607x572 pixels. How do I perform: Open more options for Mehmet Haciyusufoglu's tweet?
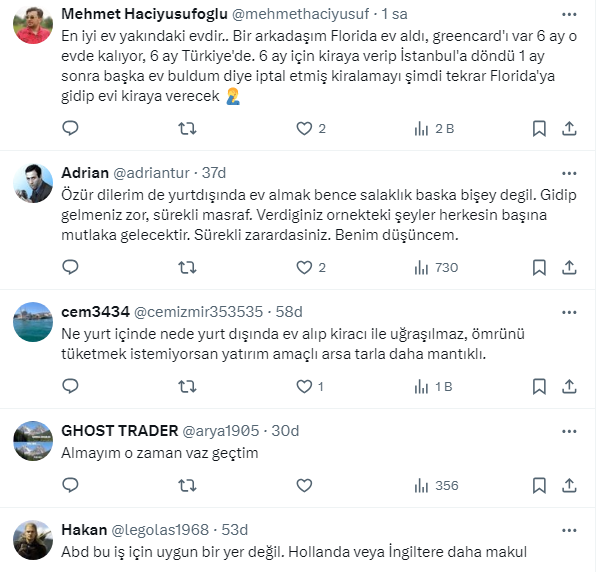[x=569, y=15]
